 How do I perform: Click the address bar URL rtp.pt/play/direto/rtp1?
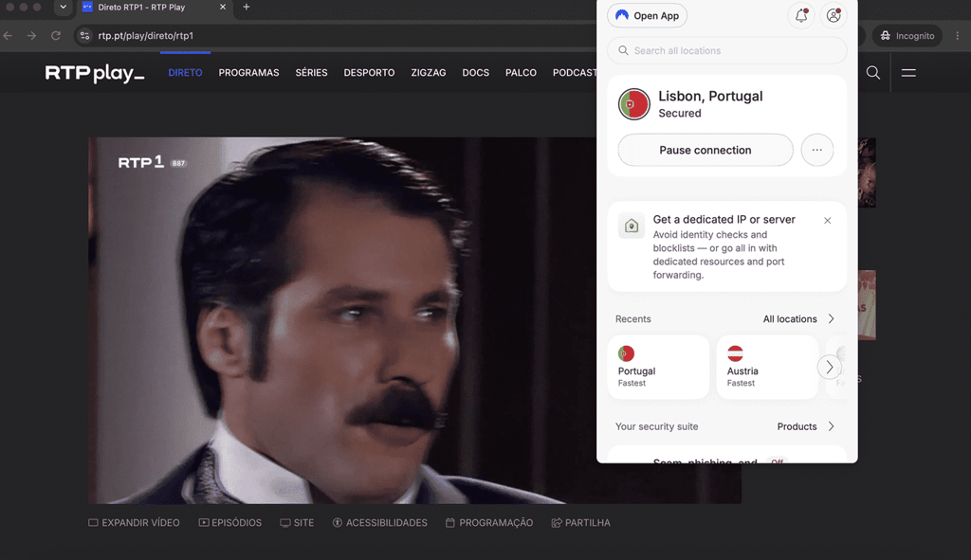click(146, 36)
